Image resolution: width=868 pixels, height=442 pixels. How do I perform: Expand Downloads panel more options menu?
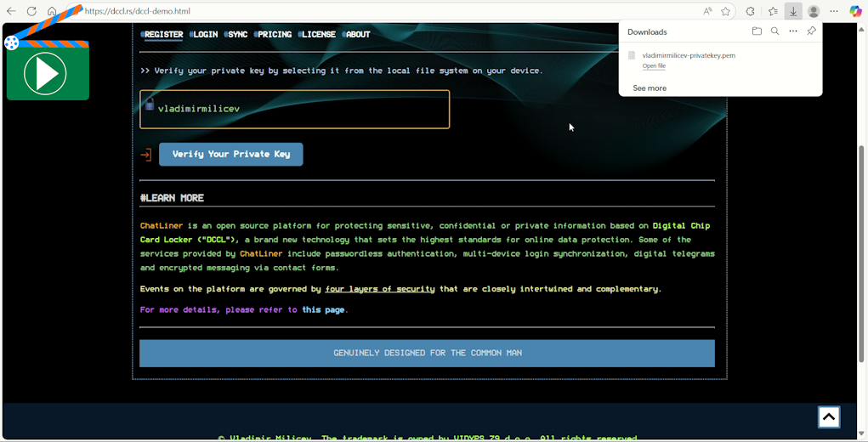pyautogui.click(x=793, y=31)
